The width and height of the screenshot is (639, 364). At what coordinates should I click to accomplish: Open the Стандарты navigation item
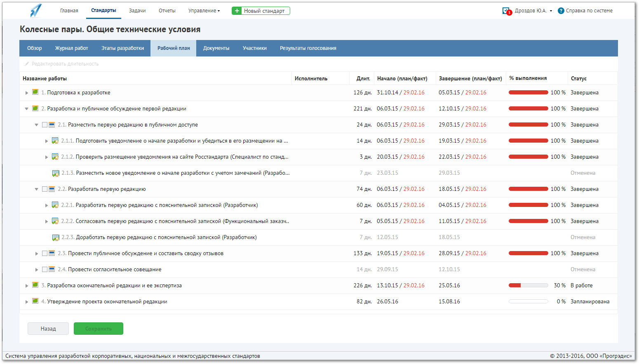103,10
